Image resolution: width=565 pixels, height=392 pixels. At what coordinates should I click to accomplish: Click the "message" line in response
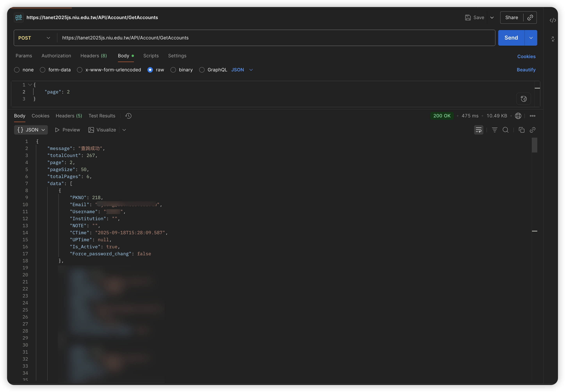pyautogui.click(x=76, y=148)
